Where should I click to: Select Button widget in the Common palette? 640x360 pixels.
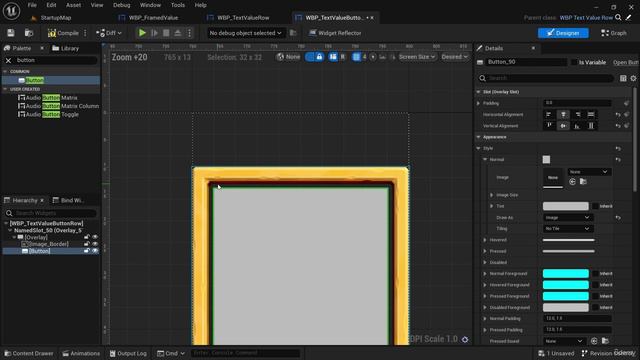click(x=51, y=80)
